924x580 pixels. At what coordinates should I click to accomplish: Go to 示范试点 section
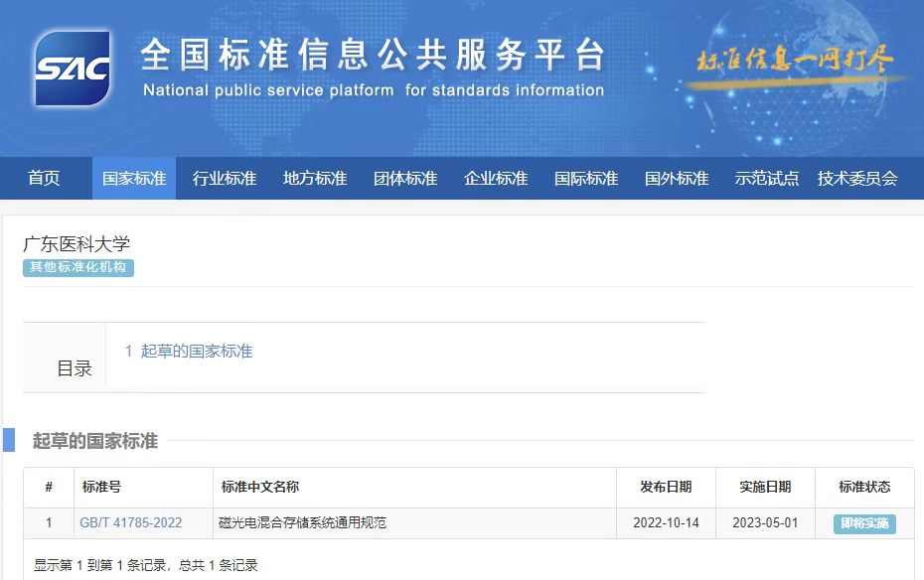tap(767, 178)
